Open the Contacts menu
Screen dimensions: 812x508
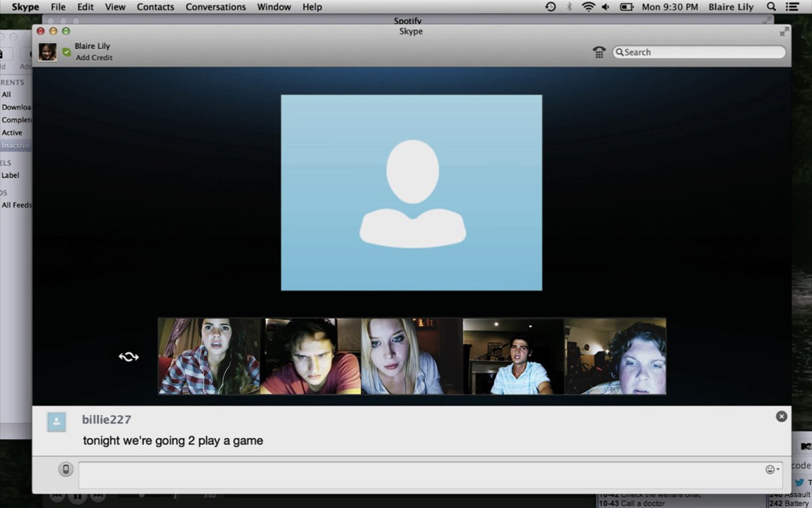155,7
